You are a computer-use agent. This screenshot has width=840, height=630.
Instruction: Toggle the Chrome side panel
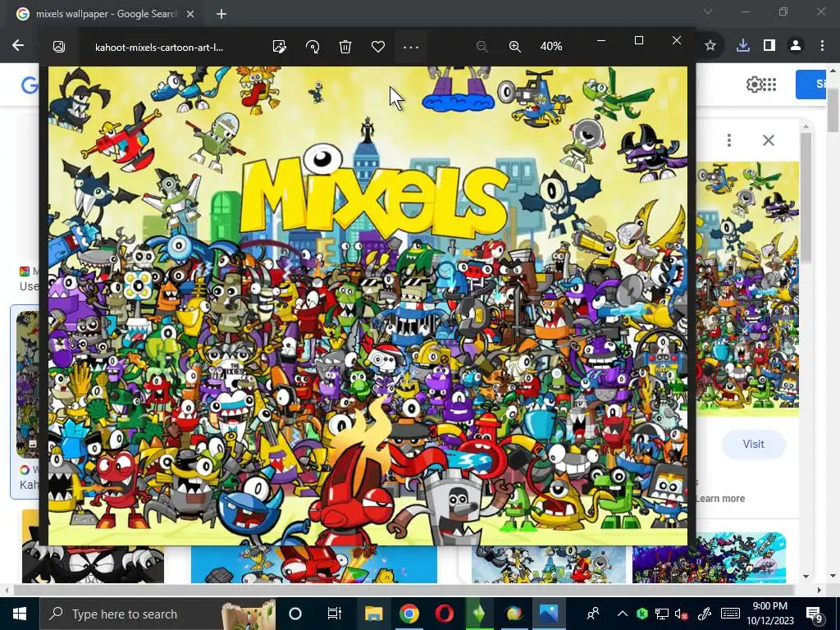tap(769, 46)
